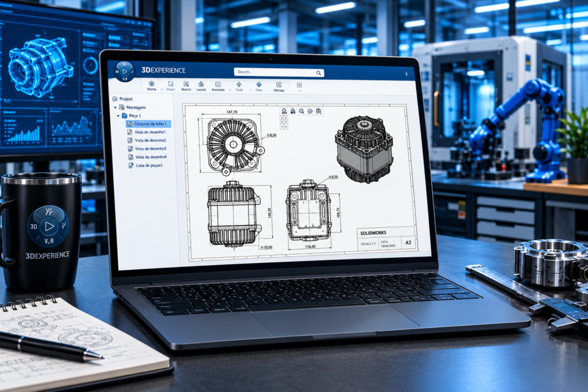Collapse the Peça 1 tree node
The image size is (588, 392).
pos(118,116)
